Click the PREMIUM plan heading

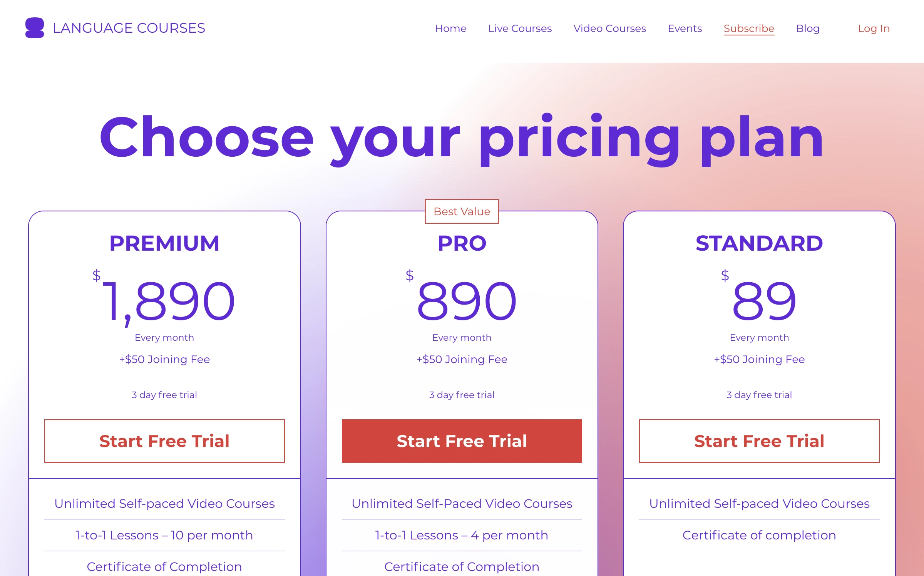[164, 243]
